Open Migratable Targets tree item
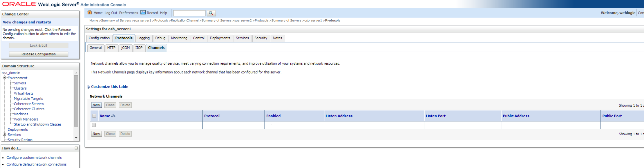Screen dimensions: 644x168 pyautogui.click(x=29, y=98)
